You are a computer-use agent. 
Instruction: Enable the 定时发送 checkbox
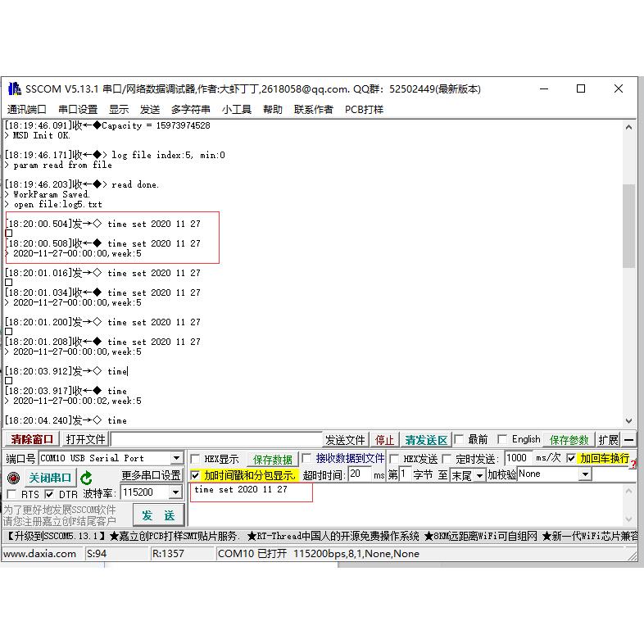pyautogui.click(x=447, y=459)
